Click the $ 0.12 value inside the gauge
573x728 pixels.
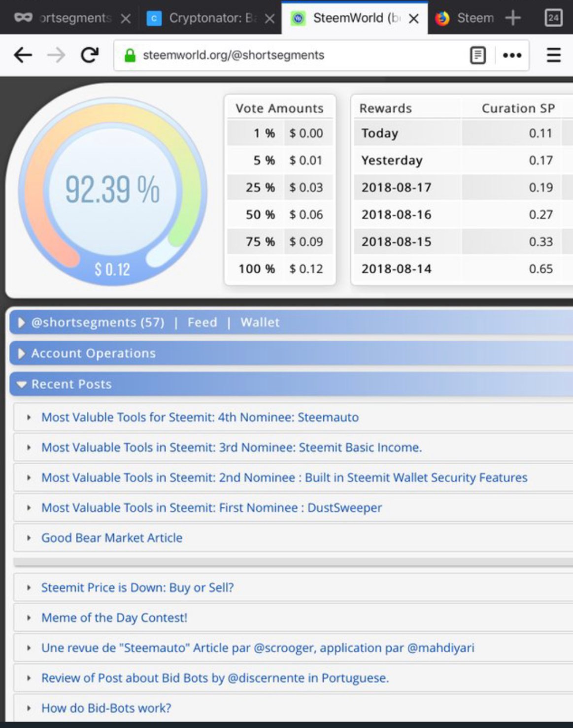[x=112, y=269]
